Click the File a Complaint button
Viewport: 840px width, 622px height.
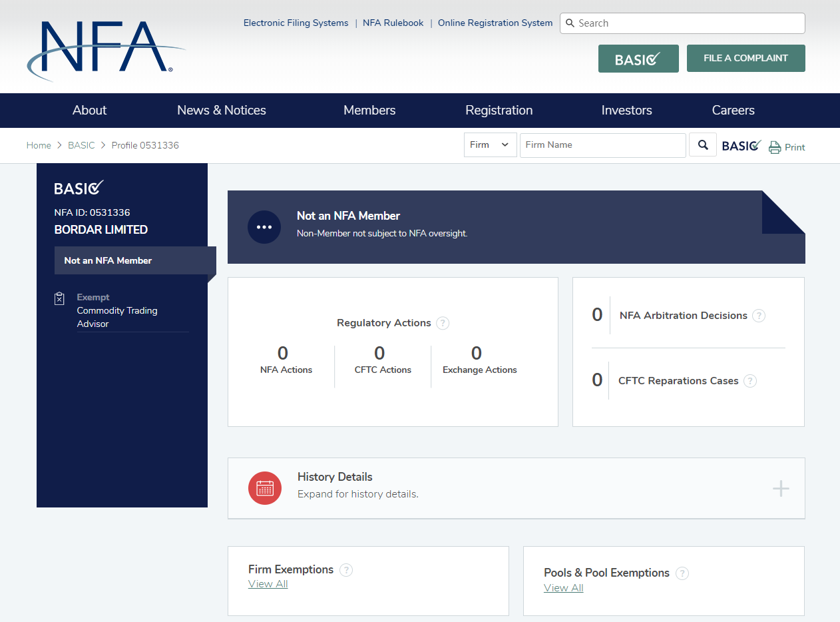(x=746, y=58)
